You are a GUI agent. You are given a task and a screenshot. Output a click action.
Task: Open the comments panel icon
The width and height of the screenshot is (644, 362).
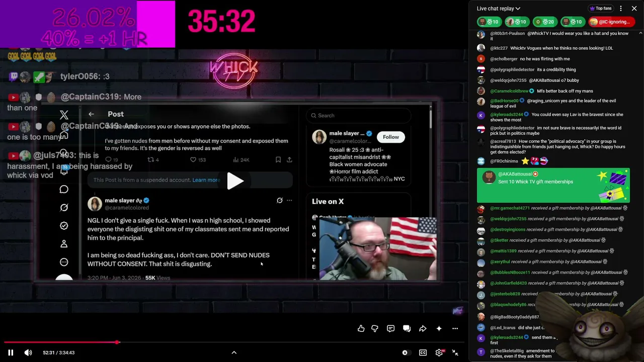[x=390, y=328]
